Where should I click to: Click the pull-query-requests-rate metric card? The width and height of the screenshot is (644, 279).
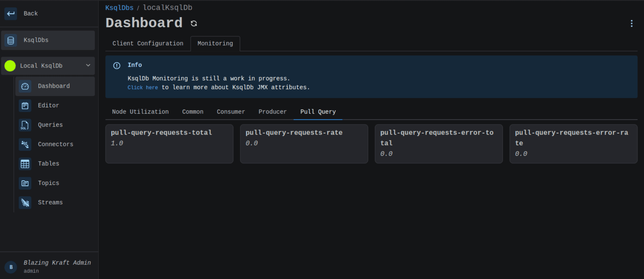tap(304, 144)
